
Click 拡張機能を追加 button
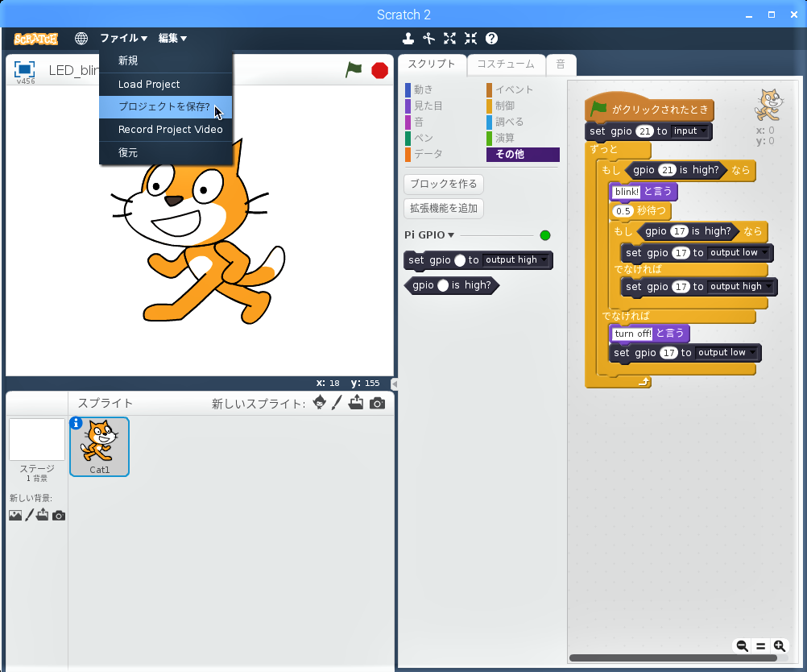(x=444, y=208)
